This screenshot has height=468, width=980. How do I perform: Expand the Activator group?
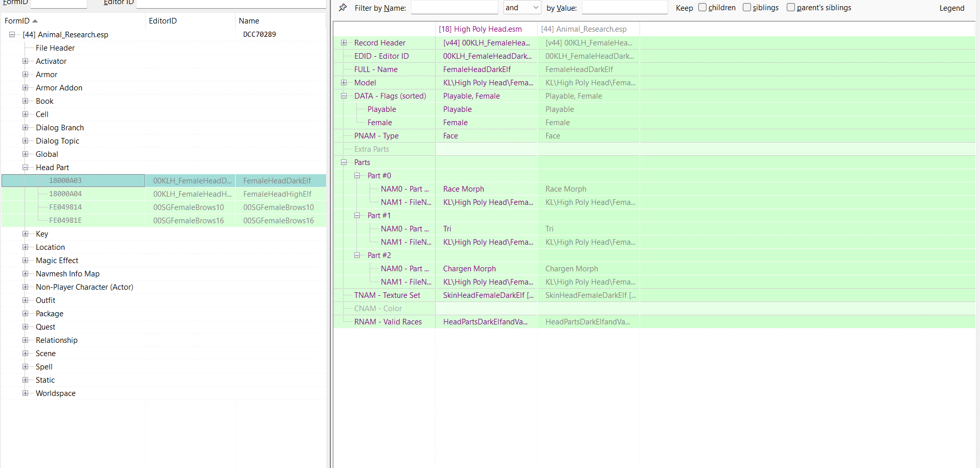click(25, 61)
